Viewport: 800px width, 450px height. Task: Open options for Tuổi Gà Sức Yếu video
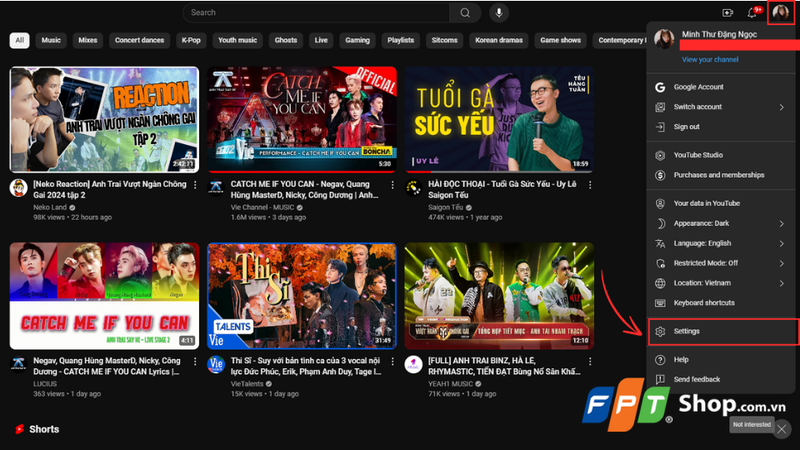(x=590, y=185)
